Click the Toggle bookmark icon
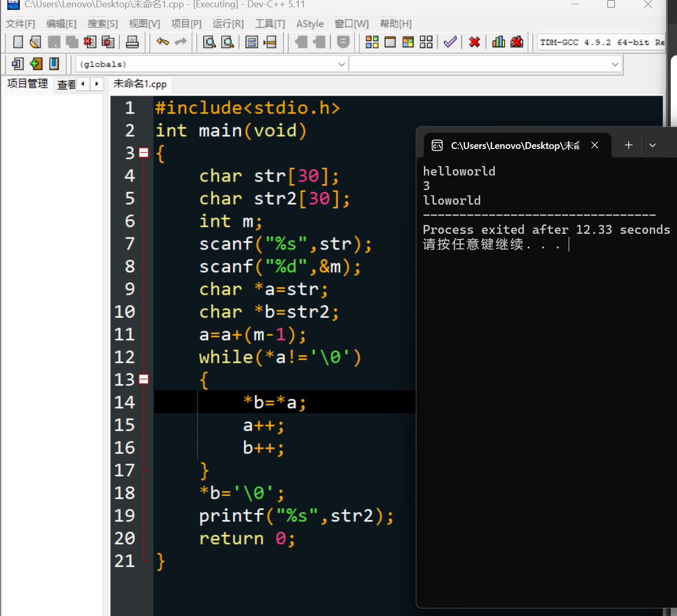Image resolution: width=677 pixels, height=616 pixels. (x=54, y=64)
